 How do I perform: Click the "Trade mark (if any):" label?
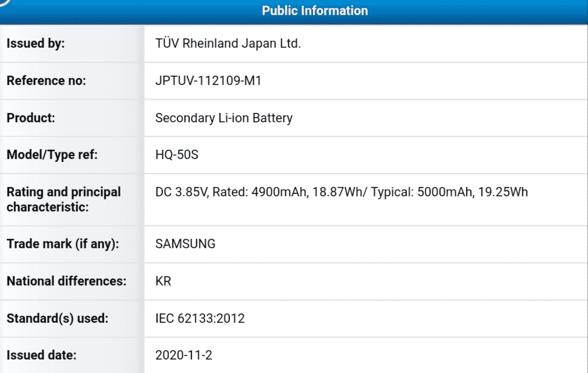point(62,244)
